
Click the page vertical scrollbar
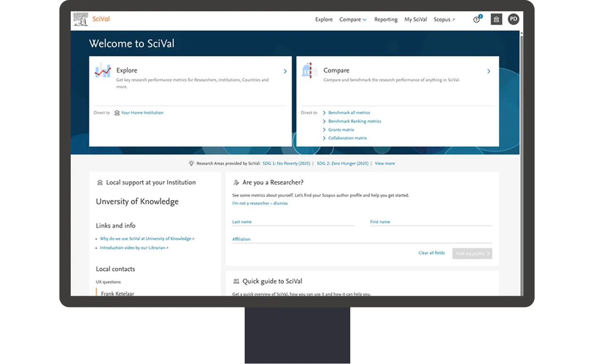coord(521,141)
